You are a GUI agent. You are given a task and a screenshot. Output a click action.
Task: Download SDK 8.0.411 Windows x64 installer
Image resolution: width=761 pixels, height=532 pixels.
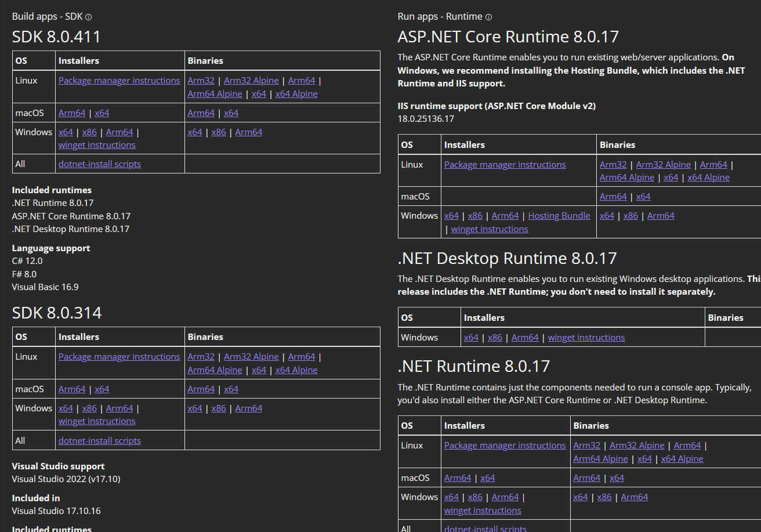66,132
